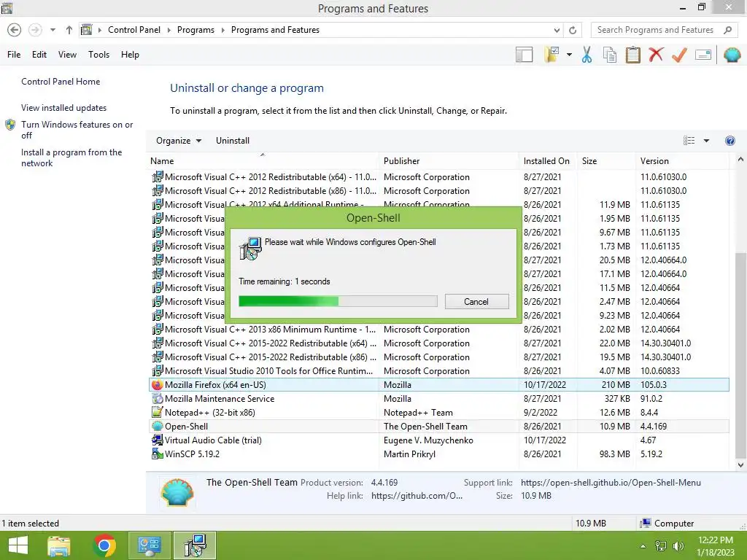Open the Help menu
This screenshot has height=560, width=747.
tap(130, 55)
